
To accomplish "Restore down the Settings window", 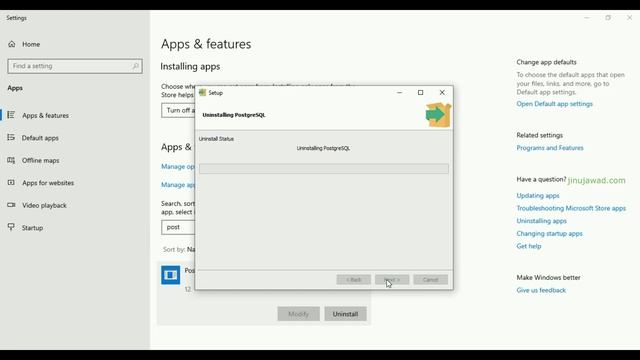I will click(608, 18).
